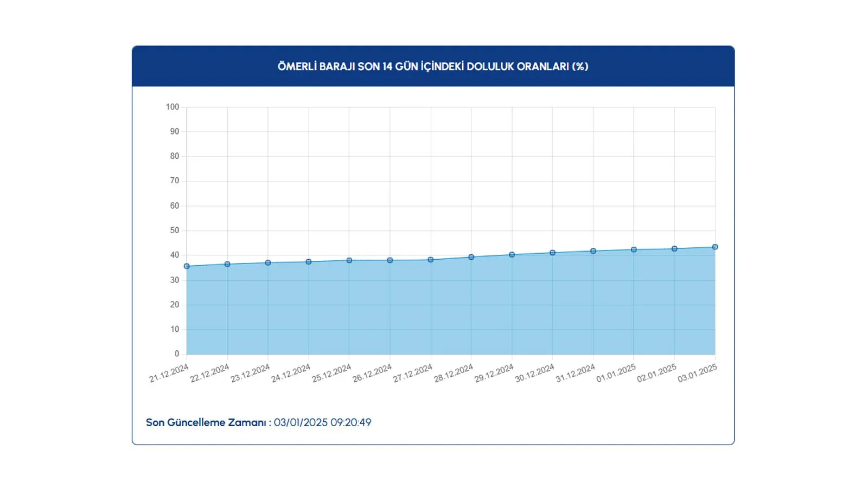Select the 23.12.2024 data point marker

[268, 263]
